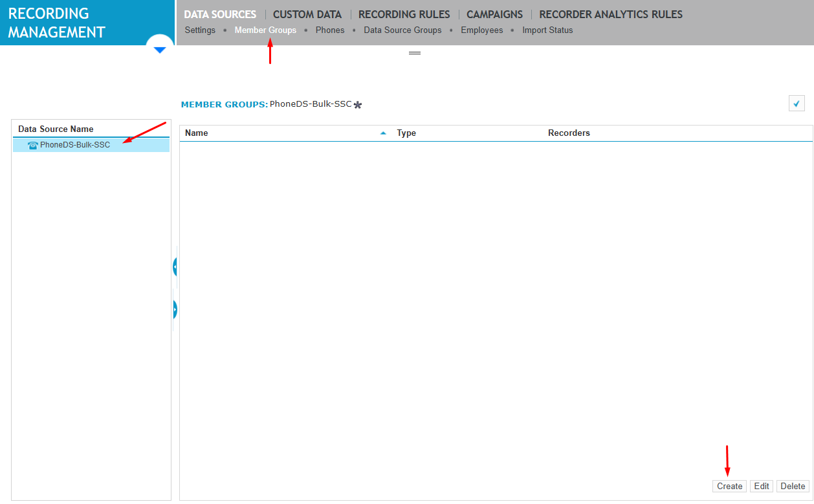This screenshot has width=814, height=504.
Task: Open the Recording Management module dropdown arrow
Action: coord(160,50)
